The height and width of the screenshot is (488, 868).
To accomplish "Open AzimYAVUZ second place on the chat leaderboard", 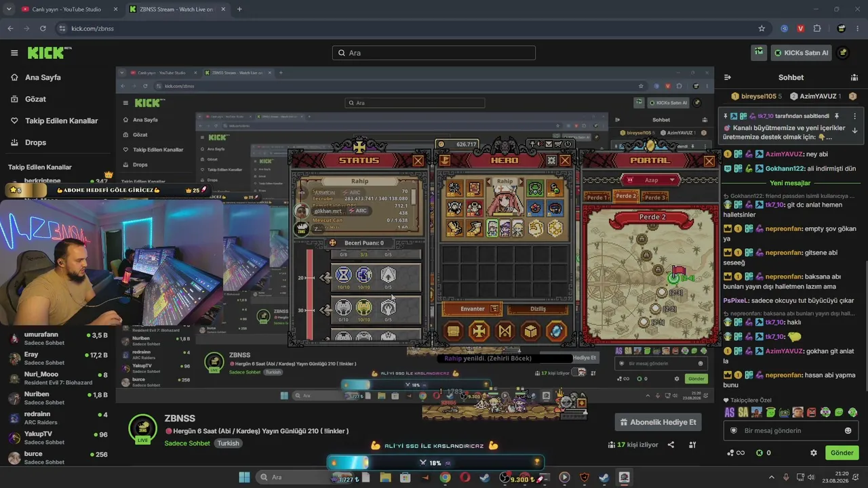I will click(x=815, y=96).
